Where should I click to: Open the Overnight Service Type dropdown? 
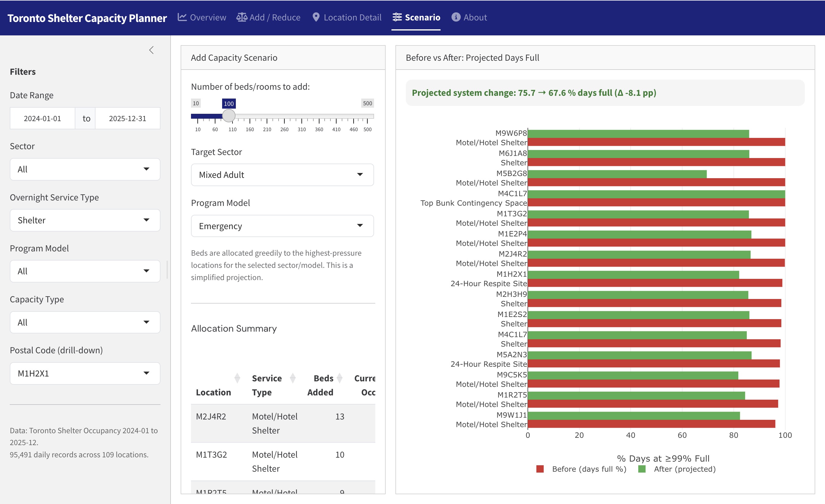tap(85, 220)
